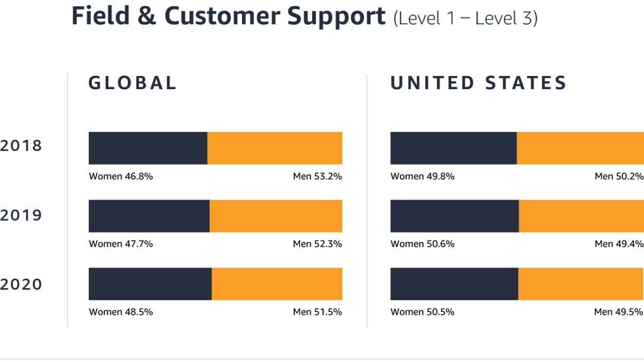The width and height of the screenshot is (644, 362).
Task: Click the 2020 year label
Action: (x=21, y=285)
